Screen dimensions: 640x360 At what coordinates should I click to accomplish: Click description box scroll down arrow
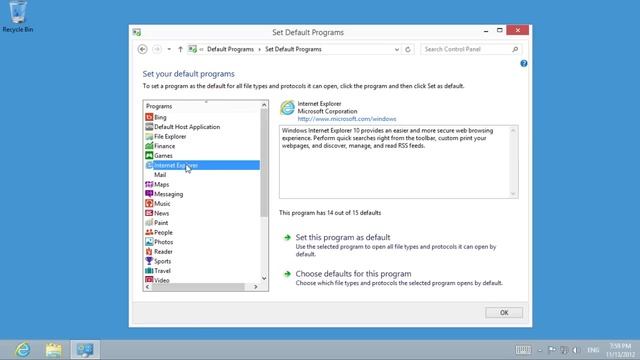click(513, 194)
